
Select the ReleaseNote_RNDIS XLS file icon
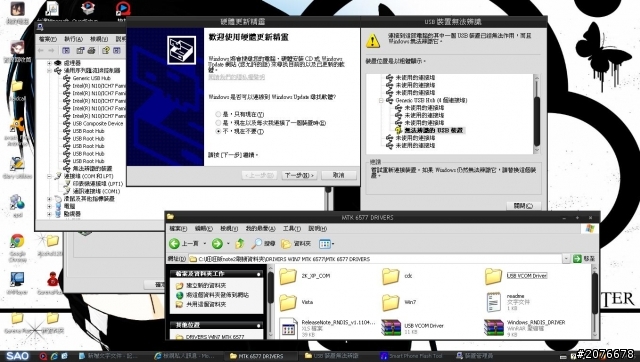tap(288, 328)
